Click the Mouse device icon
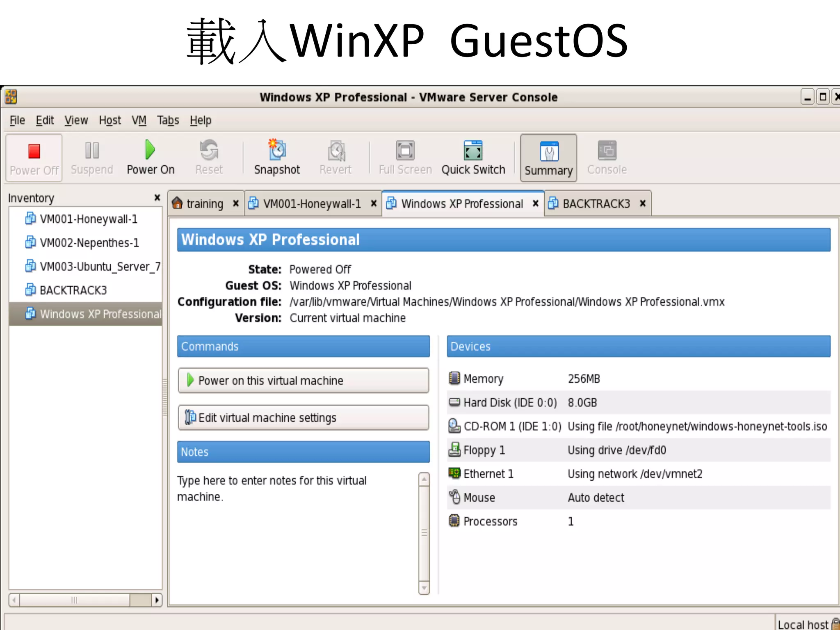 click(x=454, y=497)
